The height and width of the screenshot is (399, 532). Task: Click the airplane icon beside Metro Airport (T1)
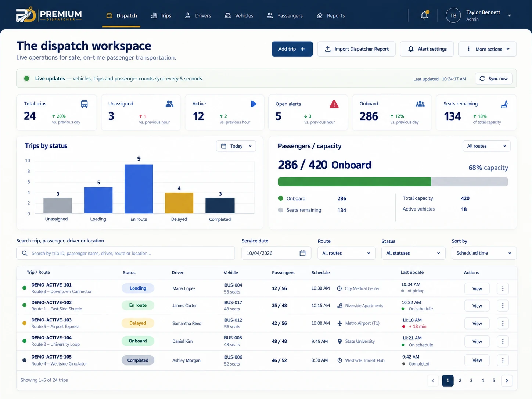coord(340,323)
